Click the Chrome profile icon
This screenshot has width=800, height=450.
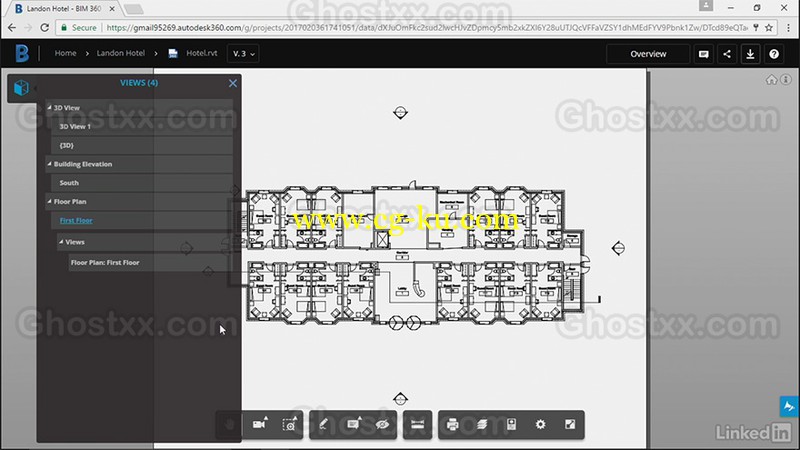(706, 6)
